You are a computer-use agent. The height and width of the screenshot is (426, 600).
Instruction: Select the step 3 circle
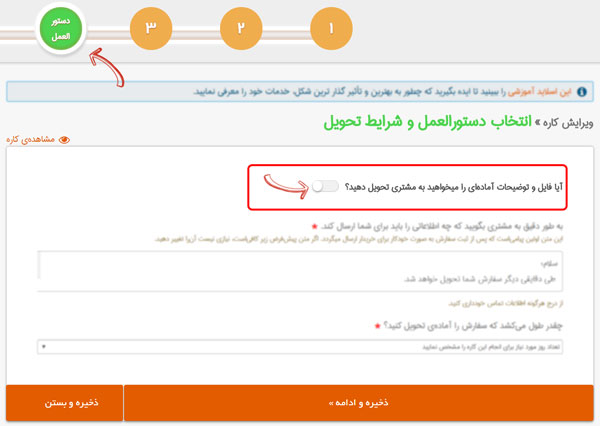(150, 28)
